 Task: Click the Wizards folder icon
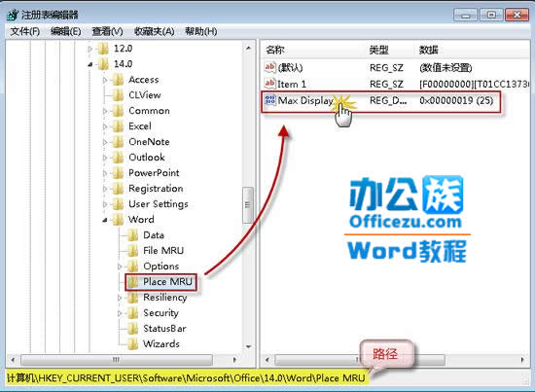(x=132, y=344)
